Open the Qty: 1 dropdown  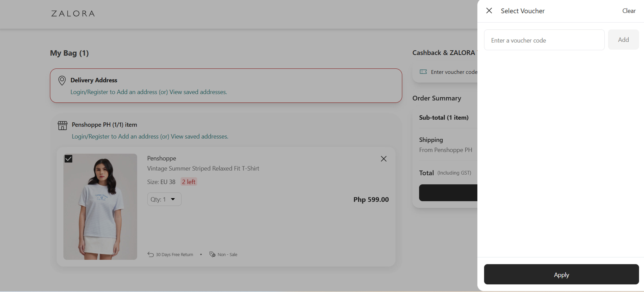(164, 199)
